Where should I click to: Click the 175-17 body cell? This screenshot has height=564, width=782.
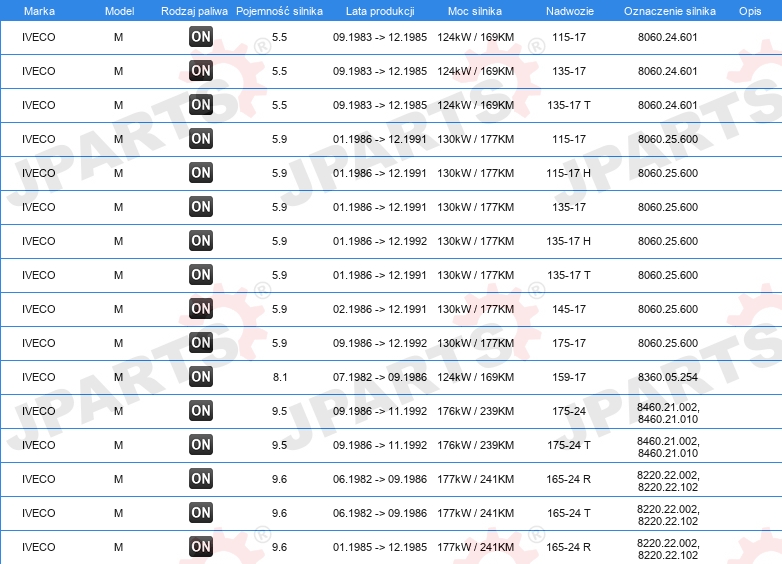pos(569,343)
